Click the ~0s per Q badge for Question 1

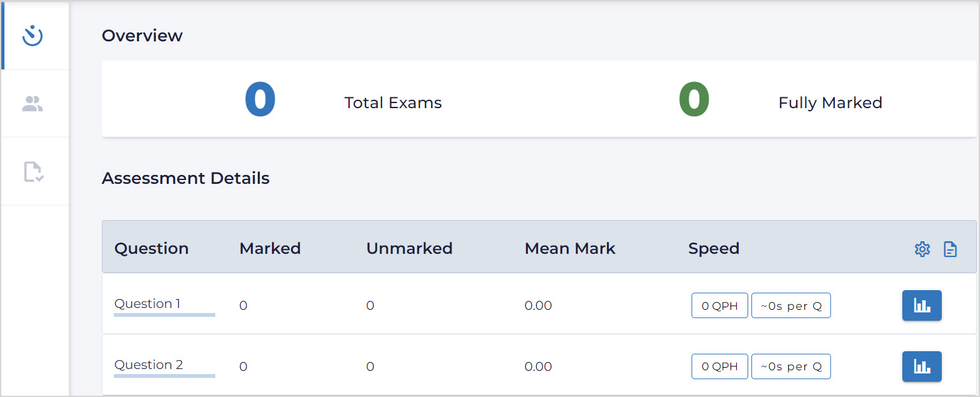(791, 306)
